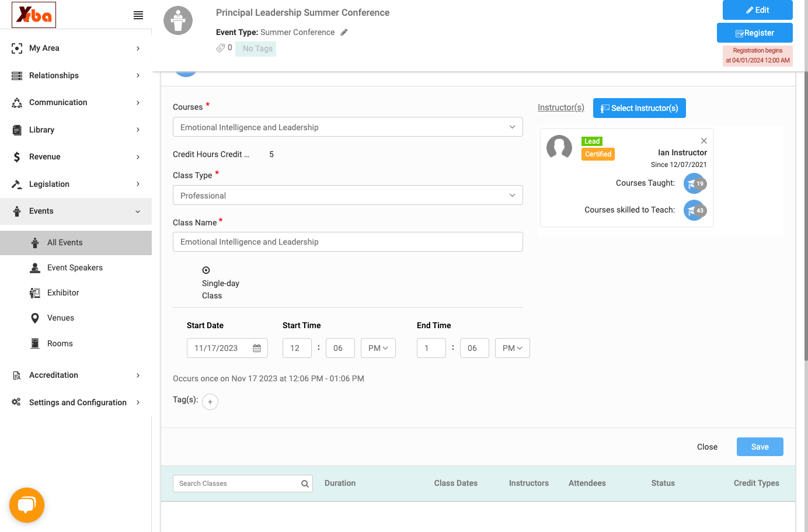Expand Settings and Configuration
Viewport: 808px width, 532px height.
click(76, 402)
